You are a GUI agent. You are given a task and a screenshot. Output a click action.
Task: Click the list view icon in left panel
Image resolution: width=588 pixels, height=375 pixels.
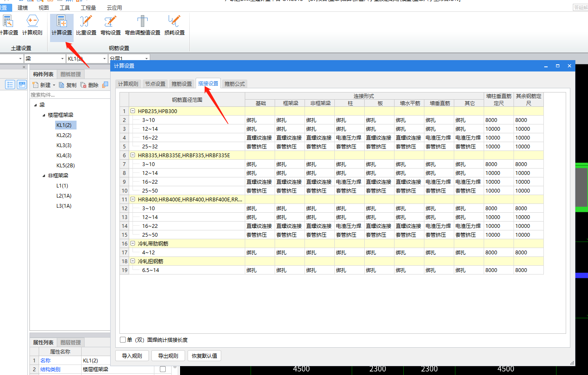(10, 85)
